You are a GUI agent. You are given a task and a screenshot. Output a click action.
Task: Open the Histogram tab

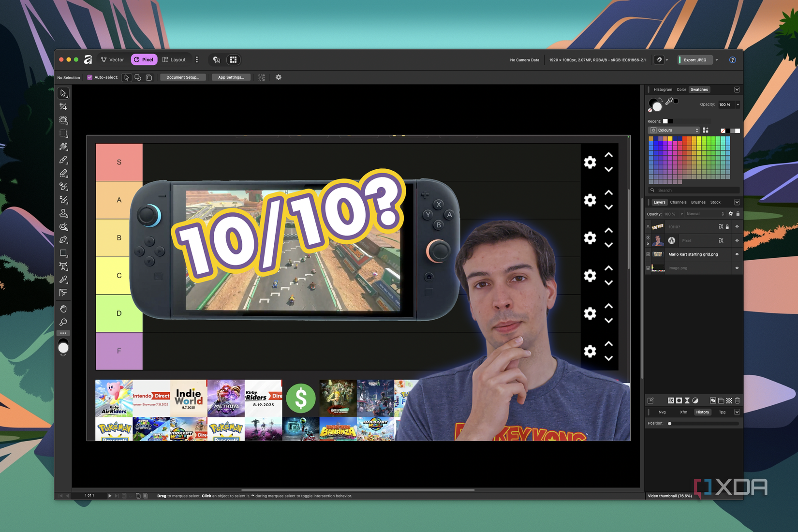coord(663,89)
